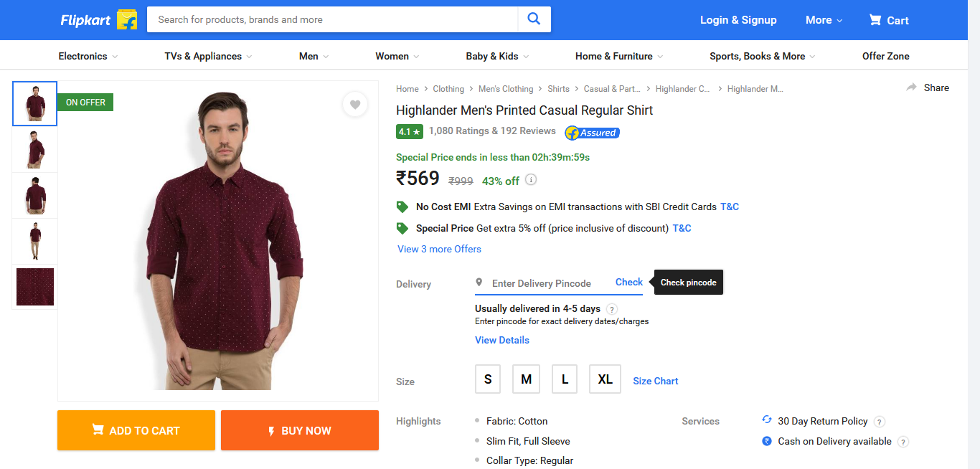
Task: Select size M
Action: [526, 379]
